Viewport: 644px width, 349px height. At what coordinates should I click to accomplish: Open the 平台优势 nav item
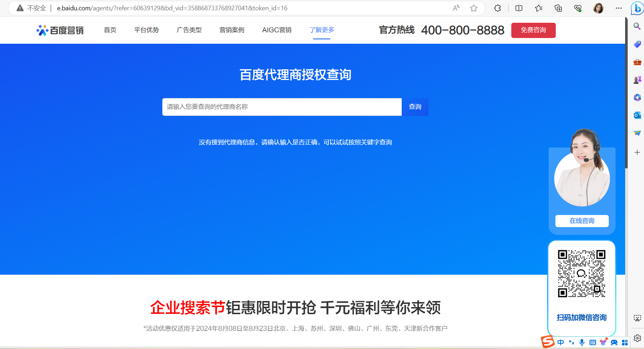(147, 30)
